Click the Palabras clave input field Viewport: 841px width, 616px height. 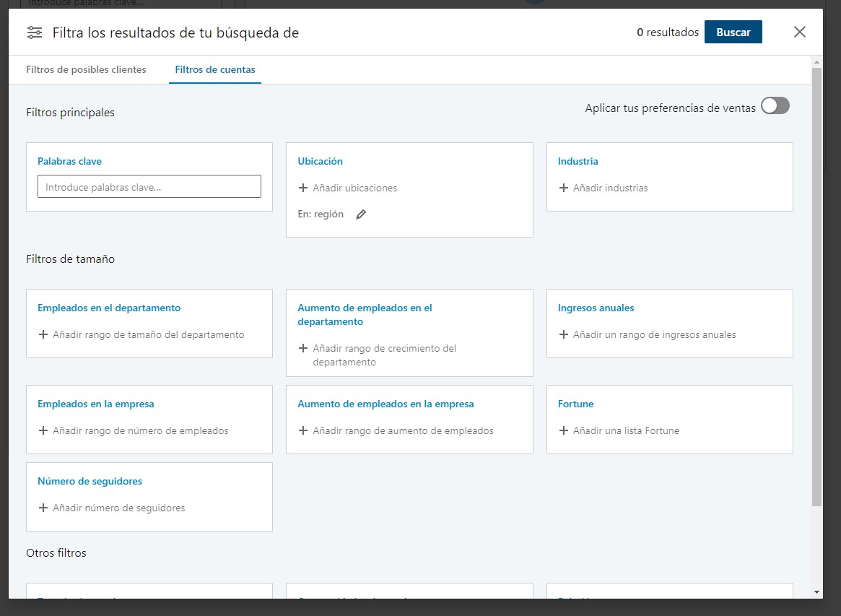click(149, 187)
